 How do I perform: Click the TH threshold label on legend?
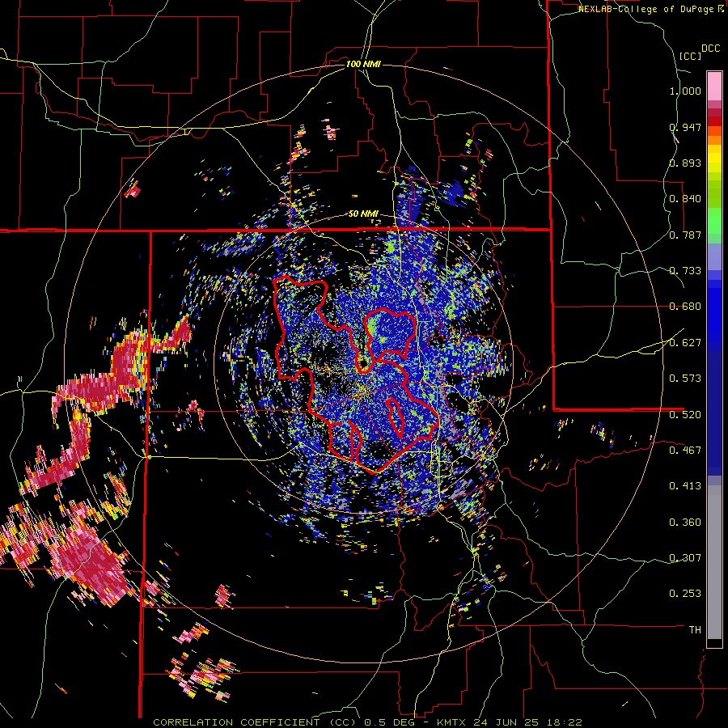click(695, 630)
